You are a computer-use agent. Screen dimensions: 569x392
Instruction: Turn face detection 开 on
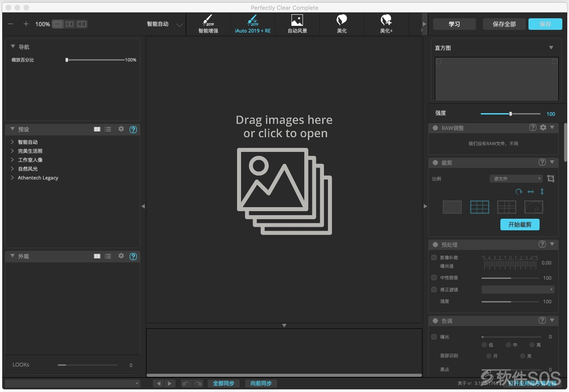pyautogui.click(x=489, y=356)
